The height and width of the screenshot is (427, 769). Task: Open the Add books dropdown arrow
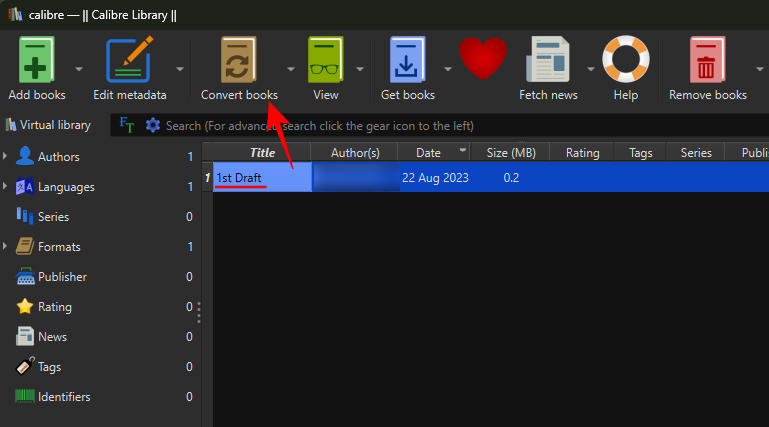(79, 69)
